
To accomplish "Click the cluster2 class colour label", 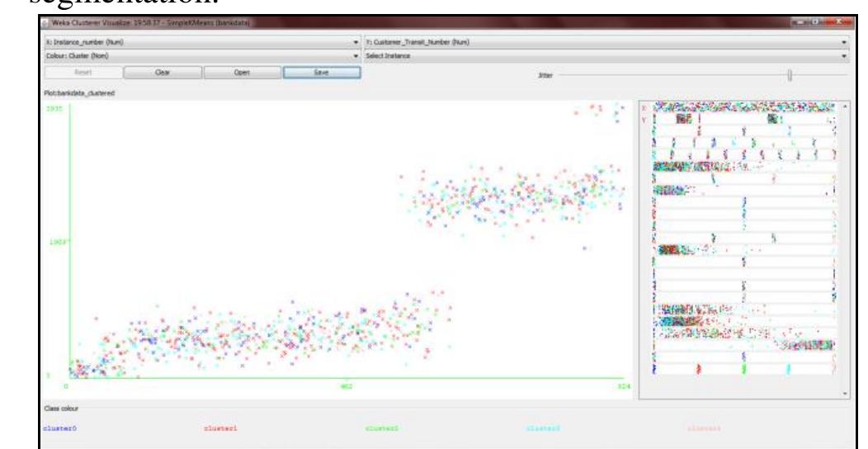I will [x=381, y=428].
